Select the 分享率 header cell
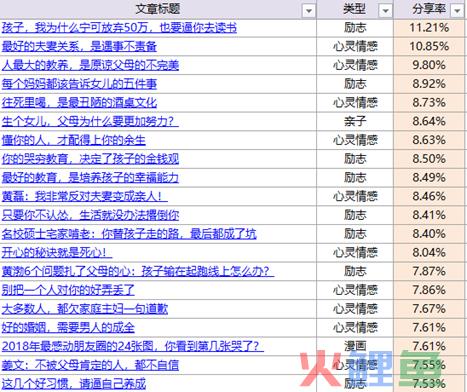The width and height of the screenshot is (467, 392). [x=430, y=9]
